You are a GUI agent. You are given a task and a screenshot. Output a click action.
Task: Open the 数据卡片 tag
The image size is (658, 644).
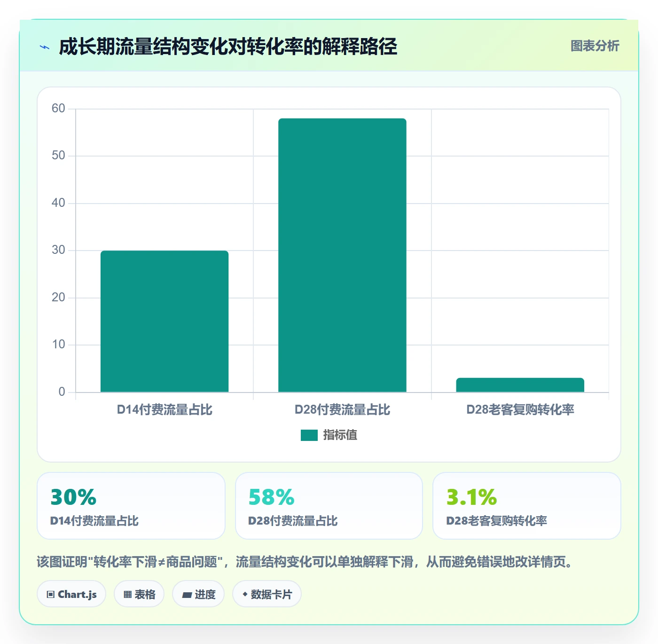point(266,594)
